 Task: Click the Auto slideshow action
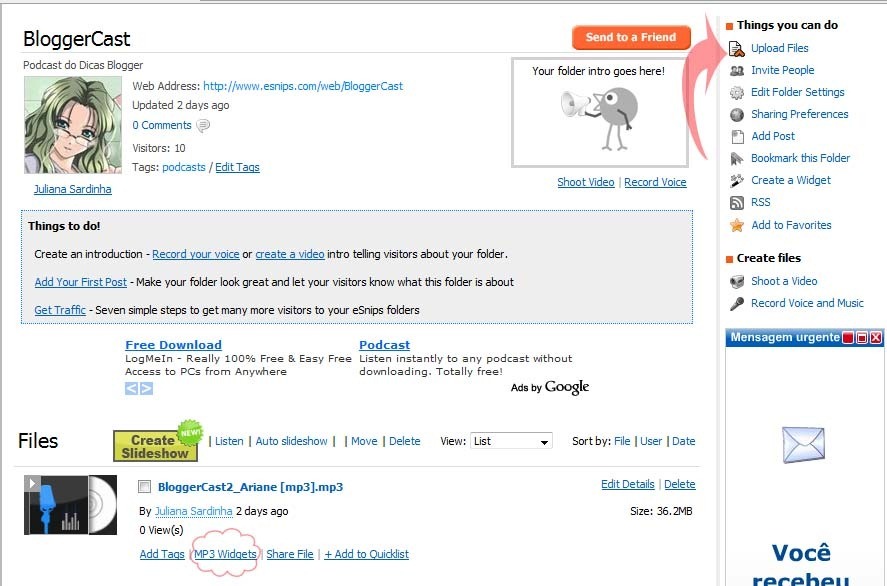pos(291,441)
